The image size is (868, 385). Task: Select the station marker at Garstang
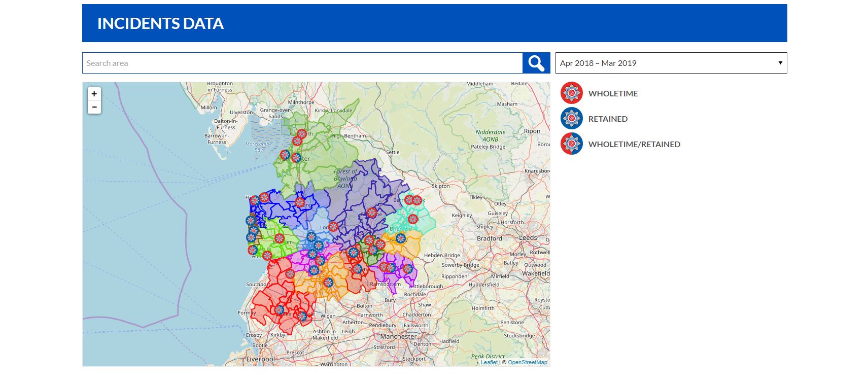[300, 203]
